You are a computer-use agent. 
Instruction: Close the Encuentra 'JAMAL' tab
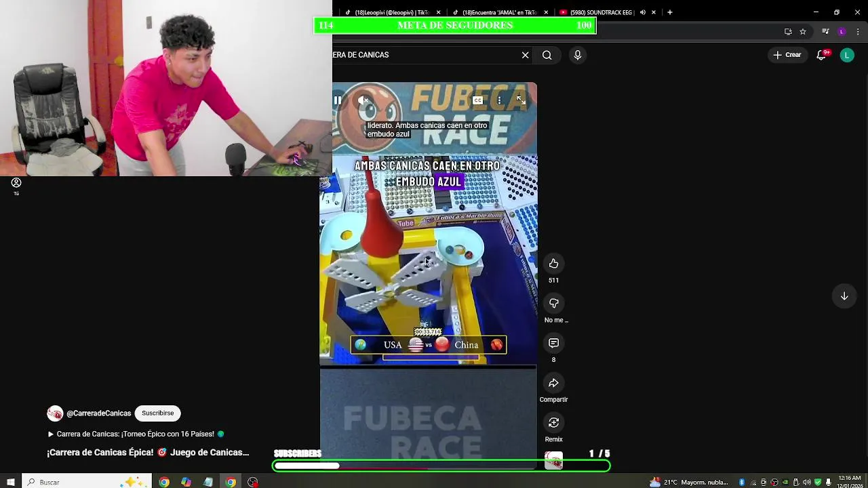click(547, 12)
